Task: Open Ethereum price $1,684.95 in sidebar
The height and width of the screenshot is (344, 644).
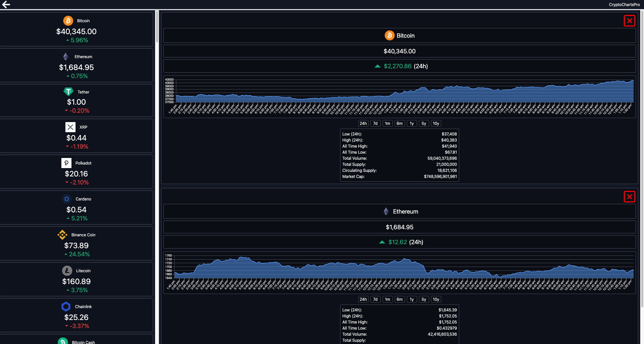Action: [76, 67]
